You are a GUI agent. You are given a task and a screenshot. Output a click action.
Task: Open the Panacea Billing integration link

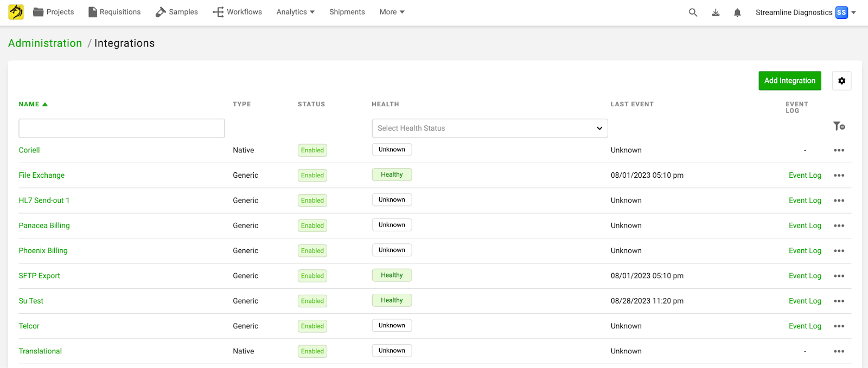point(44,225)
